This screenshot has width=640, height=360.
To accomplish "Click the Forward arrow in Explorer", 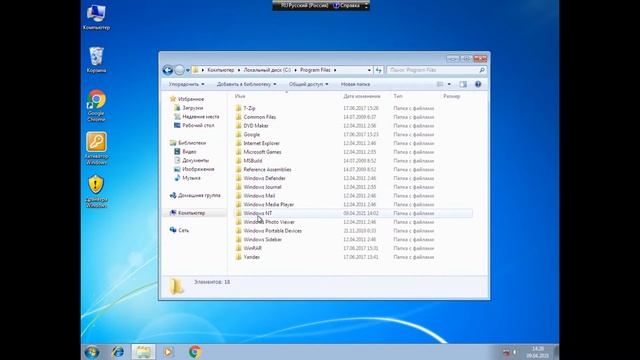I will tap(179, 70).
